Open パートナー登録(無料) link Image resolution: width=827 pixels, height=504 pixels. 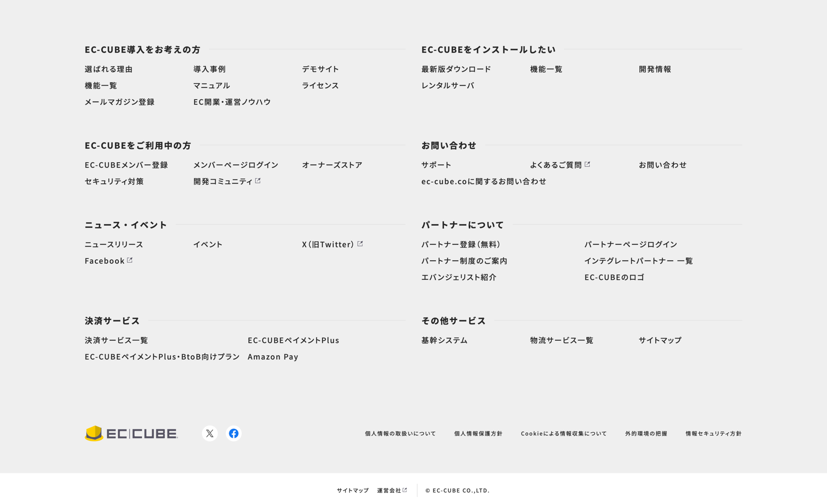pos(461,244)
